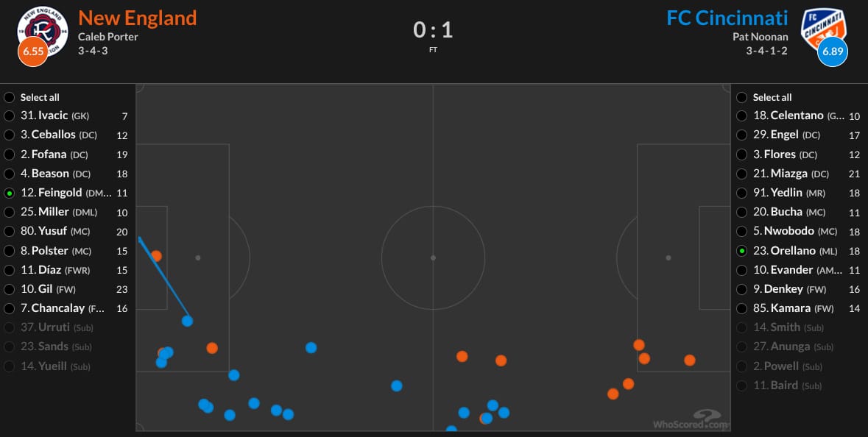
Task: Click the blue pass arrow's starting dot
Action: 187,321
